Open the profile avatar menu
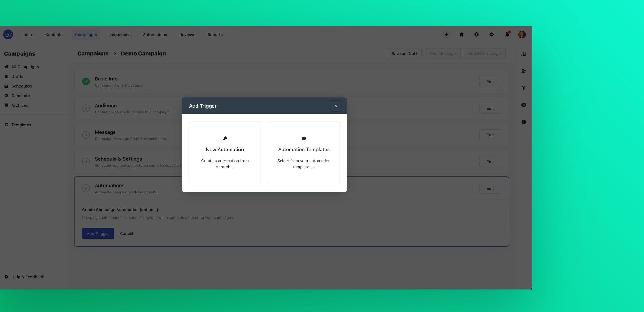The image size is (644, 312). [522, 34]
